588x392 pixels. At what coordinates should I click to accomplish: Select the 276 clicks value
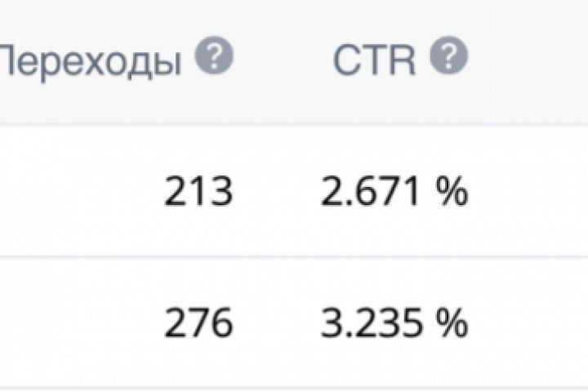[x=198, y=323]
